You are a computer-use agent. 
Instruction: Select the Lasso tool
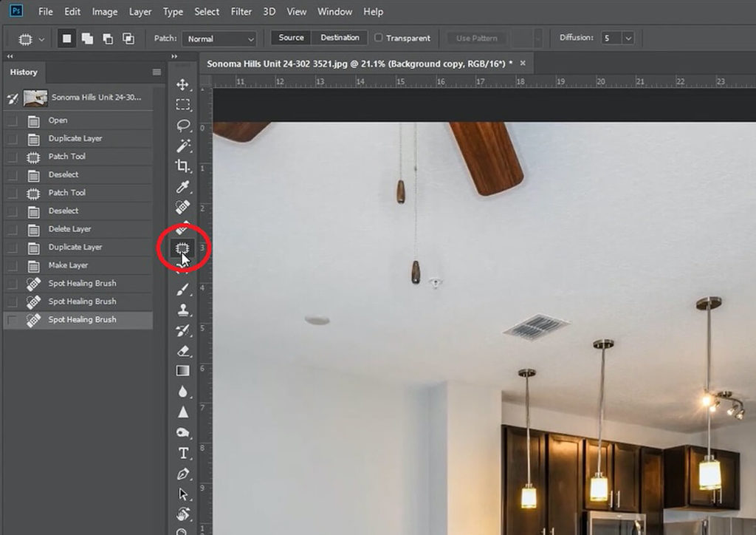pyautogui.click(x=183, y=125)
